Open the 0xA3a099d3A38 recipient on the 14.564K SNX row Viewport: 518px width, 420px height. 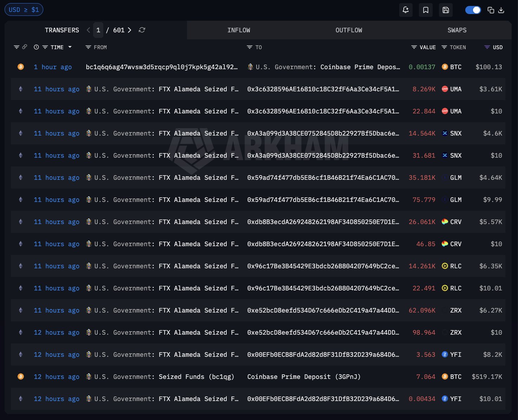tap(323, 133)
